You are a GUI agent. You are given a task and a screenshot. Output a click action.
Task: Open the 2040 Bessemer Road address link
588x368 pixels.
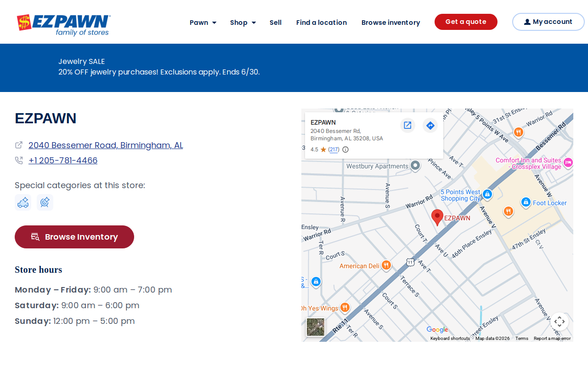point(106,145)
